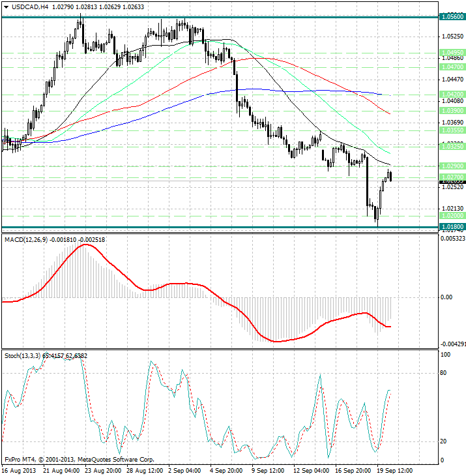Click the 28 Aug 12:00 time label
This screenshot has height=476, width=466.
point(145,471)
